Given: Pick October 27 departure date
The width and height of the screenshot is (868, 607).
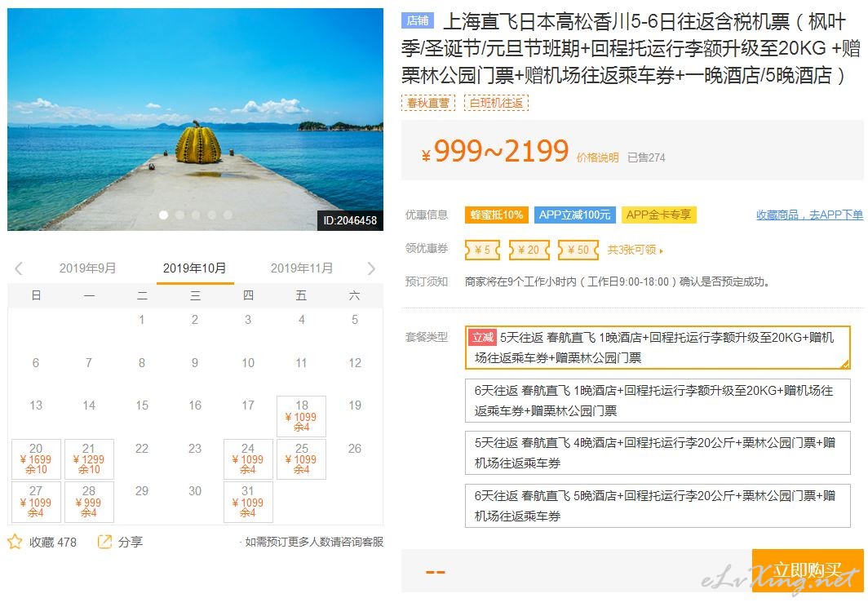Looking at the screenshot, I should (36, 502).
